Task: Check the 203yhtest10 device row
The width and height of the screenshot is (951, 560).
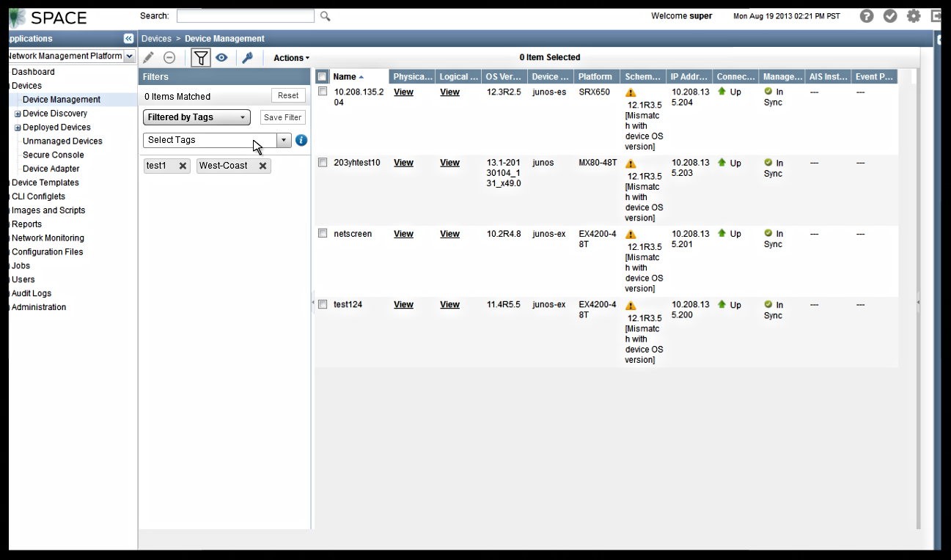Action: pyautogui.click(x=323, y=163)
